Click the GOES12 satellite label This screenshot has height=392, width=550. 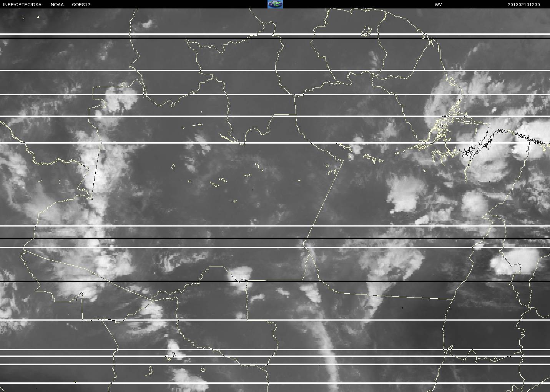[81, 5]
